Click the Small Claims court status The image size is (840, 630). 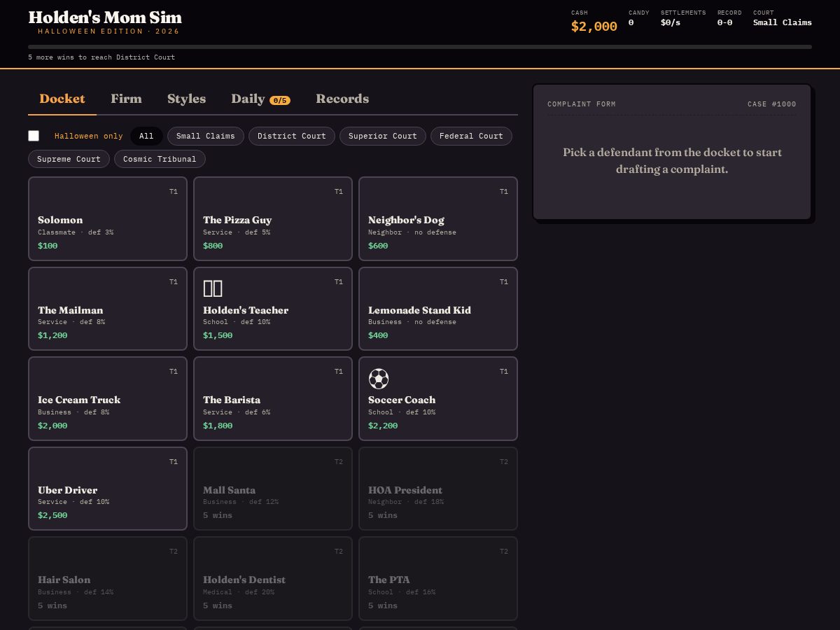(x=783, y=22)
